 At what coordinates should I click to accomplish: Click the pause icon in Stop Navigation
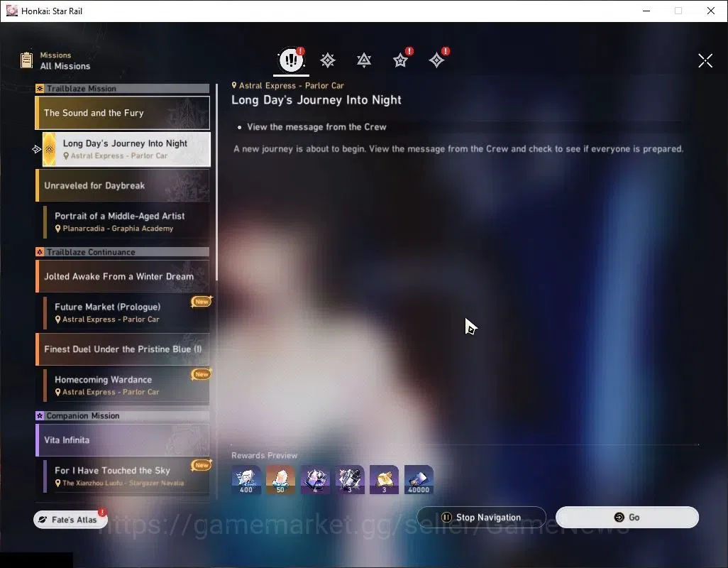tap(446, 518)
